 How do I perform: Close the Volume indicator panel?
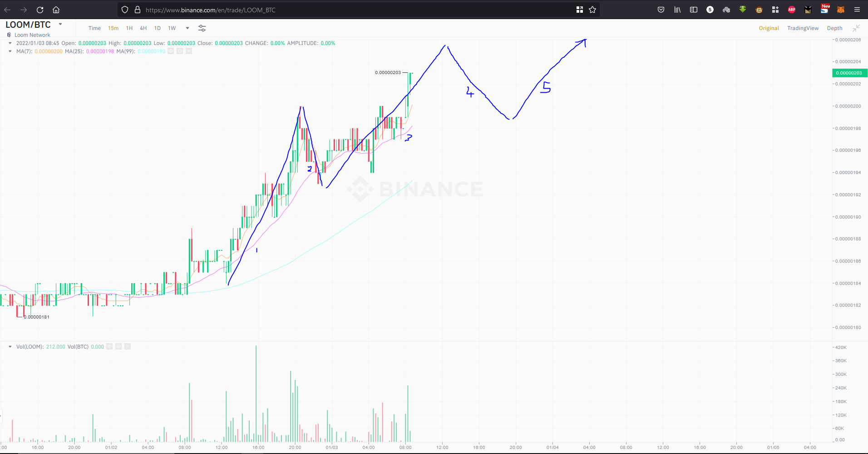[128, 347]
